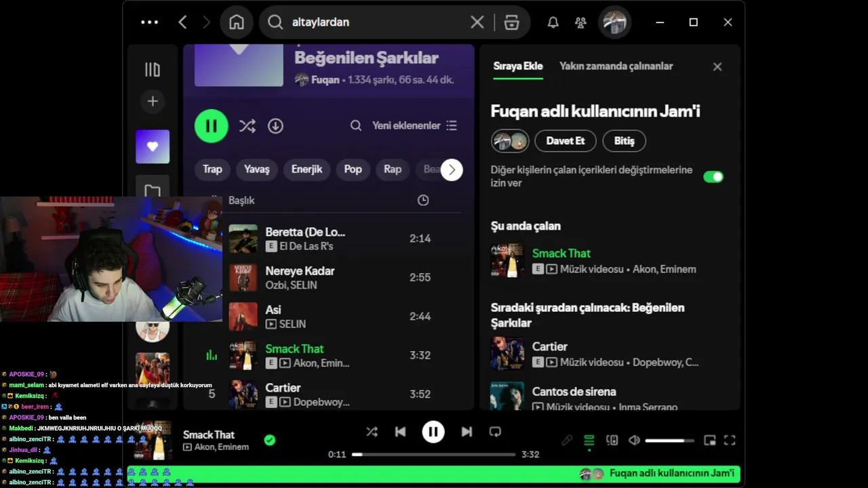This screenshot has width=868, height=488.
Task: Toggle repeat in the player controls
Action: point(495,432)
